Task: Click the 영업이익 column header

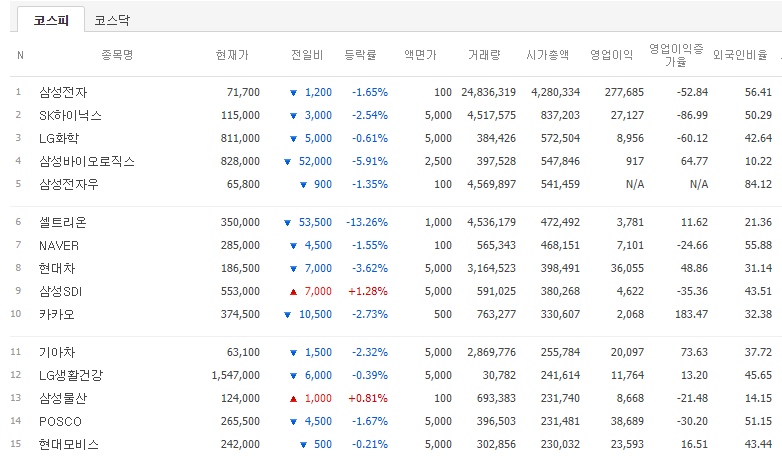Action: pyautogui.click(x=611, y=55)
